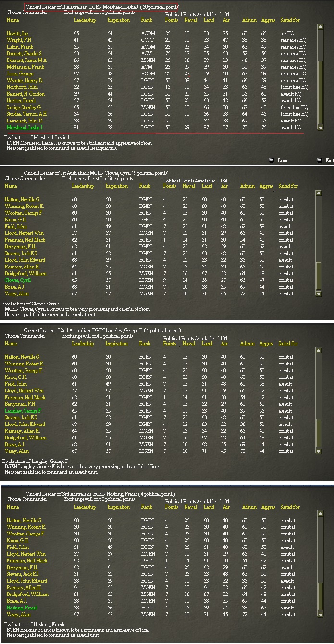
Task: Click Suited for column header in 3rd Australian panel
Action: click(290, 507)
